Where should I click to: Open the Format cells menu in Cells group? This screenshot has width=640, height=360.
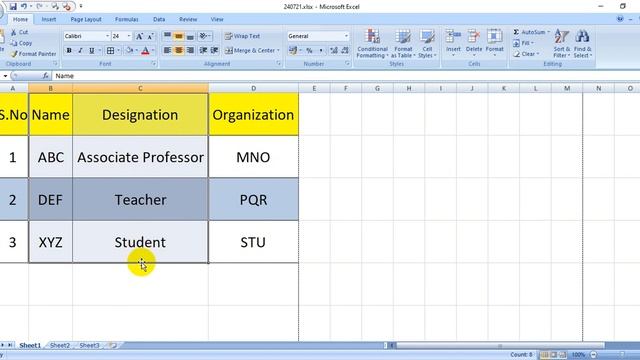(x=494, y=43)
